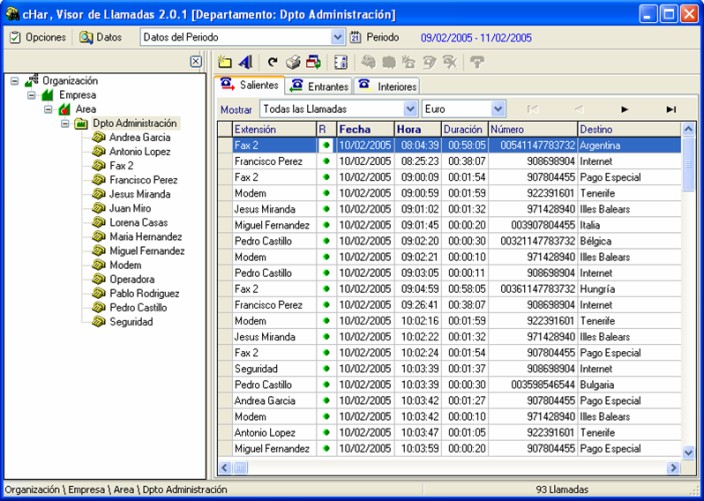Viewport: 704px width, 501px height.
Task: Click the new folder icon in toolbar
Action: (225, 62)
